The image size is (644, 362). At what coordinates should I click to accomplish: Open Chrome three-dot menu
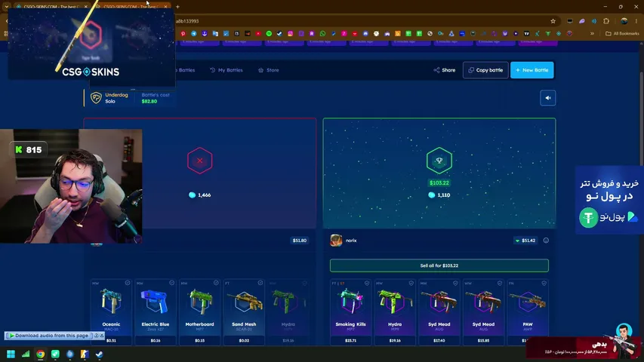coord(636,21)
